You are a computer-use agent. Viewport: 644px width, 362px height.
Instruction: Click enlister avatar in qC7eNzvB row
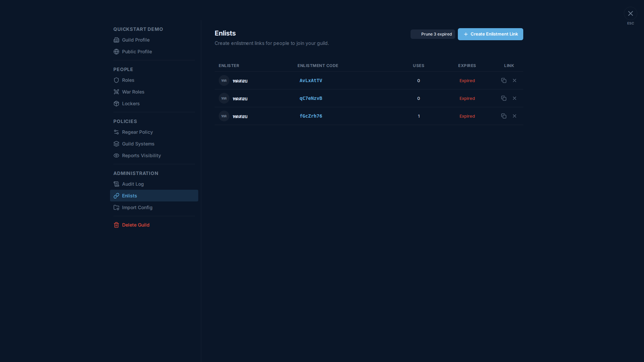pyautogui.click(x=224, y=98)
